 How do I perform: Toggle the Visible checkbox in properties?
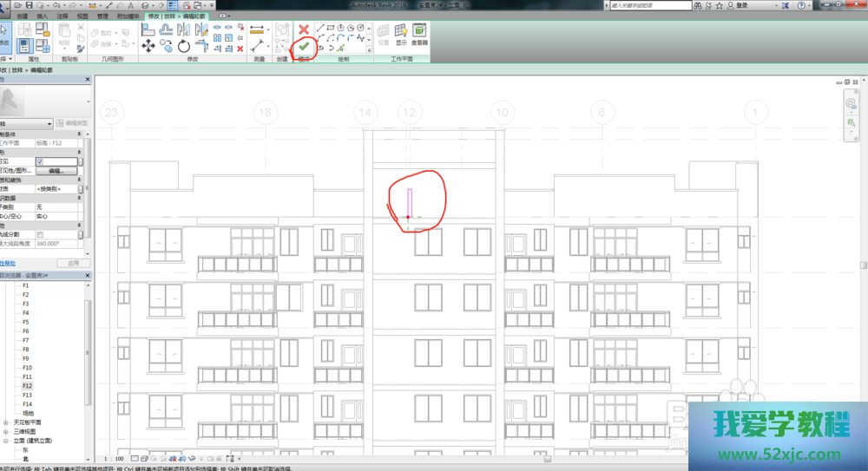tap(40, 161)
